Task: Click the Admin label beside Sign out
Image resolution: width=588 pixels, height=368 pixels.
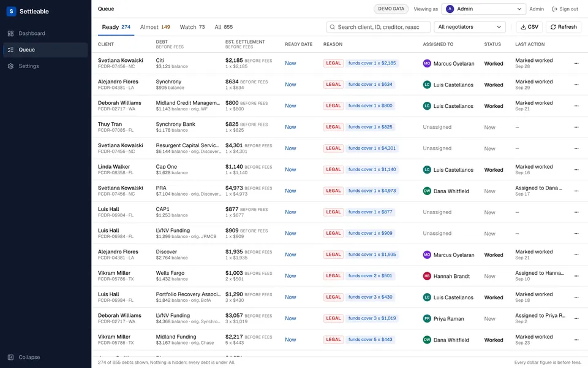Action: coord(537,9)
